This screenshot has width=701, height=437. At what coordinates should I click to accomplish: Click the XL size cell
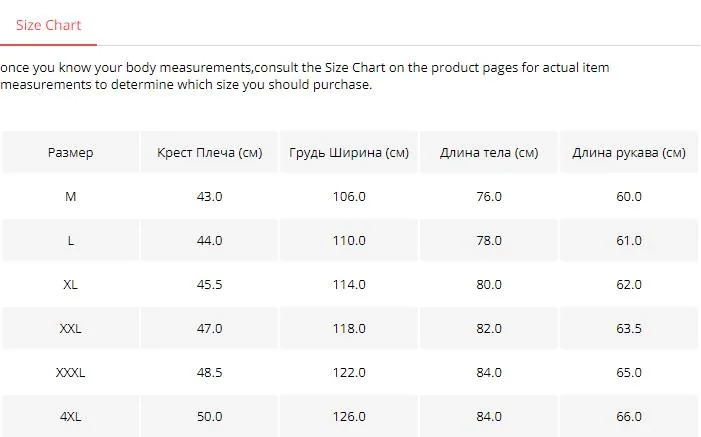pos(71,284)
